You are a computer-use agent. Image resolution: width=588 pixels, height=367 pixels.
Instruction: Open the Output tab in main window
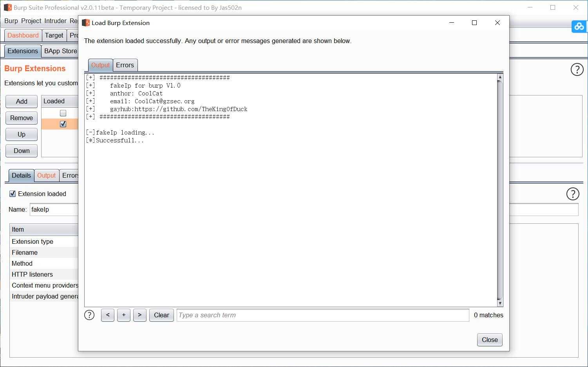click(x=46, y=175)
